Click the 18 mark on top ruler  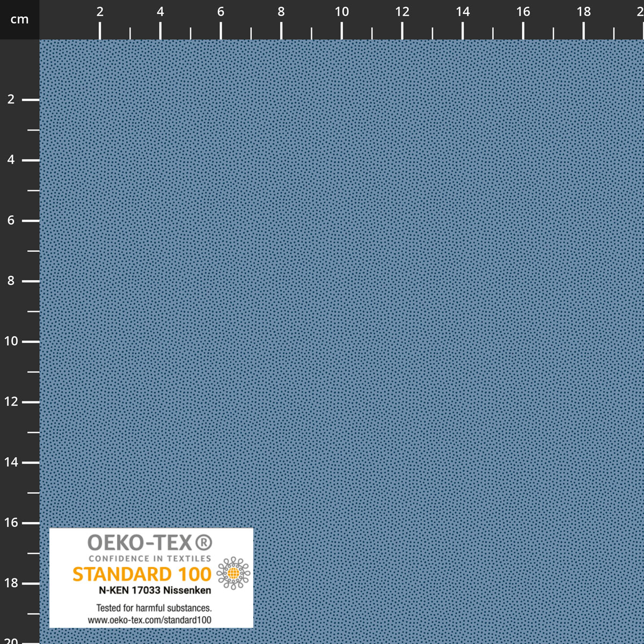tap(584, 12)
